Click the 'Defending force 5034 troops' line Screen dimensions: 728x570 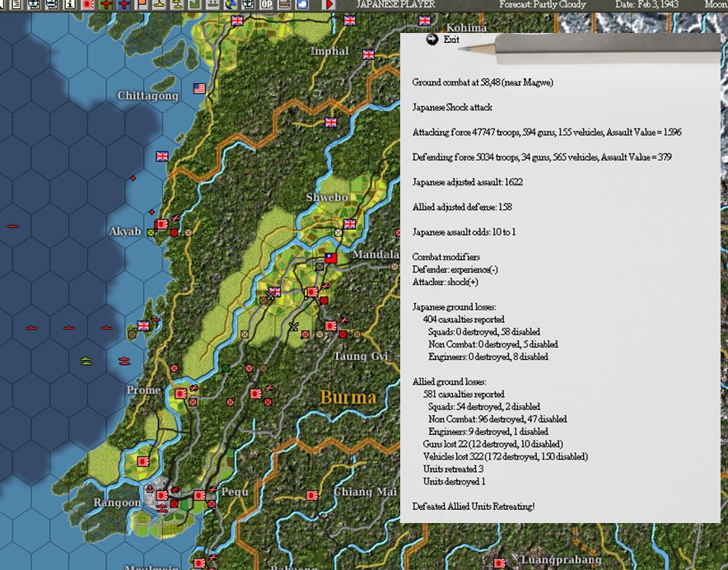click(x=542, y=157)
